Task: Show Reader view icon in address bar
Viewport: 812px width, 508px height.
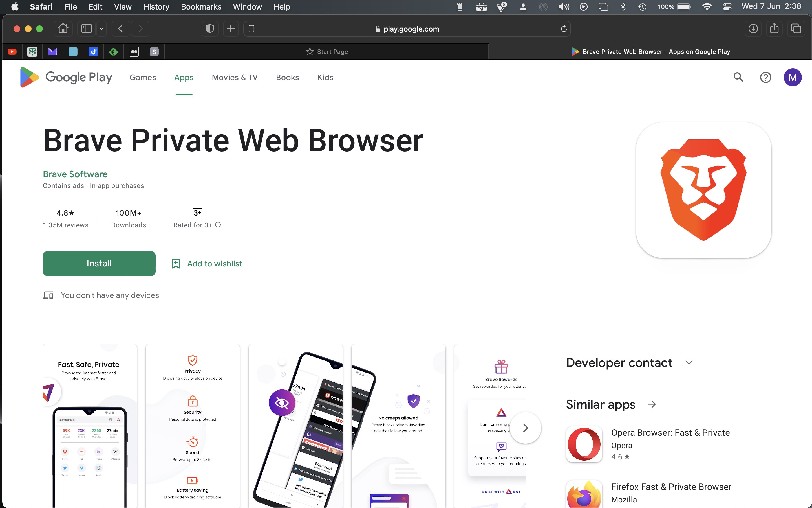Action: (x=251, y=29)
